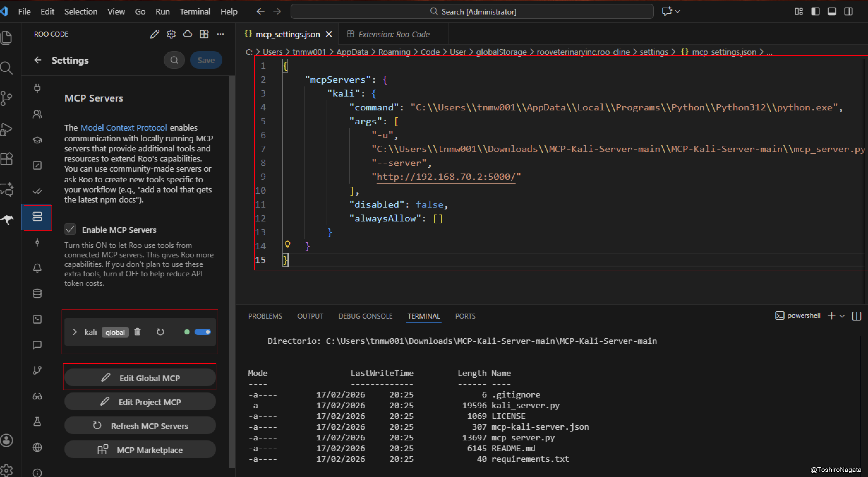Open Source Control in the activity bar
868x477 pixels.
(x=6, y=99)
